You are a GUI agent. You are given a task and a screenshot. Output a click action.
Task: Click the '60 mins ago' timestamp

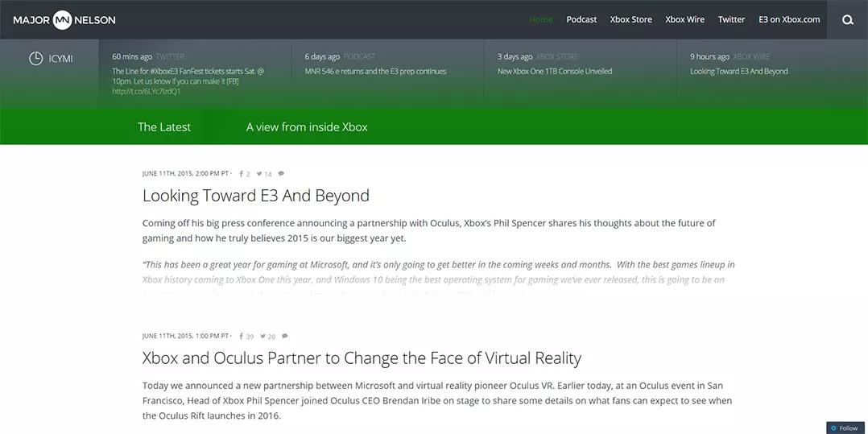132,56
